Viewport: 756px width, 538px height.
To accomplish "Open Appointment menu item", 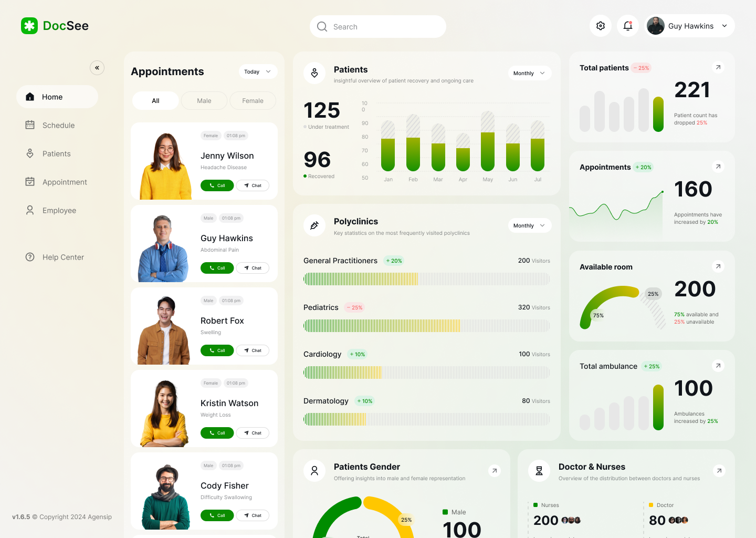I will point(57,182).
